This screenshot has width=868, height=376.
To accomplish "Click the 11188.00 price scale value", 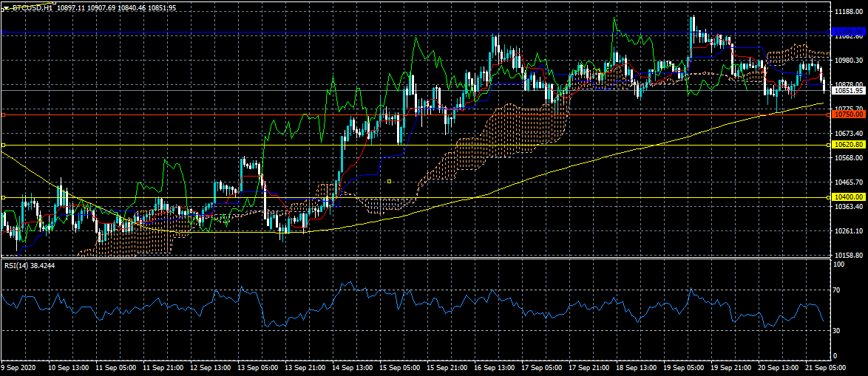I will click(847, 11).
